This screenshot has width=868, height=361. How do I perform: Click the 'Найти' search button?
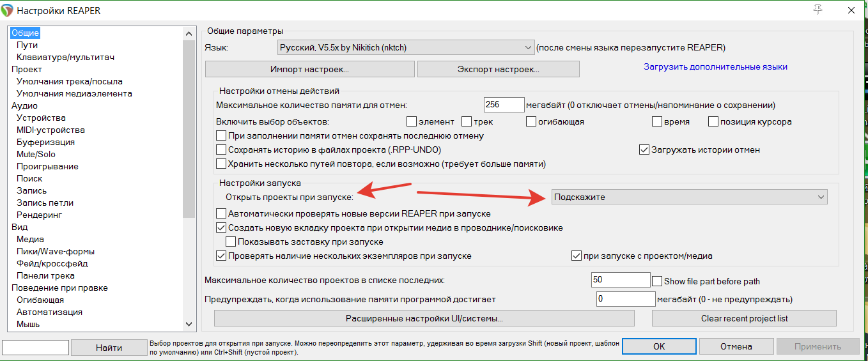click(x=109, y=348)
